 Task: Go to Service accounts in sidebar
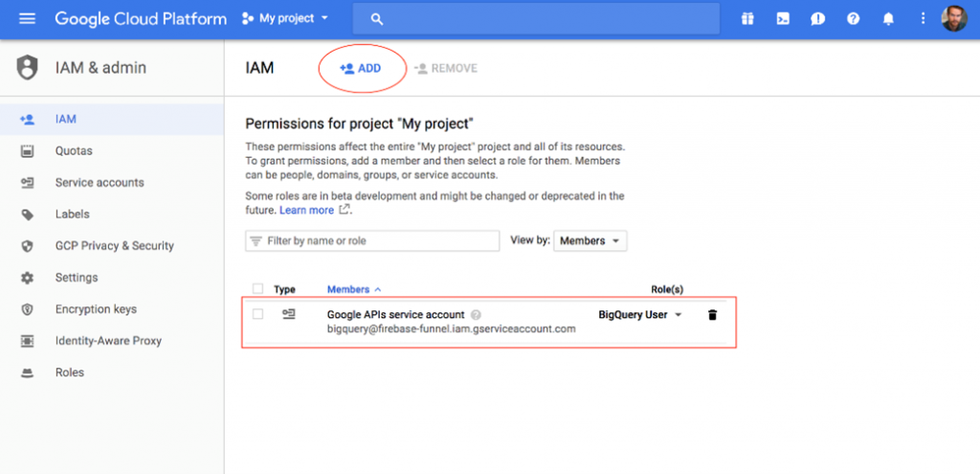100,183
